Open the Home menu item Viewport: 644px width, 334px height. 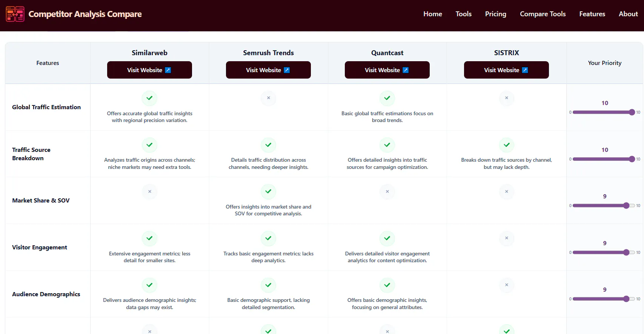pos(432,14)
